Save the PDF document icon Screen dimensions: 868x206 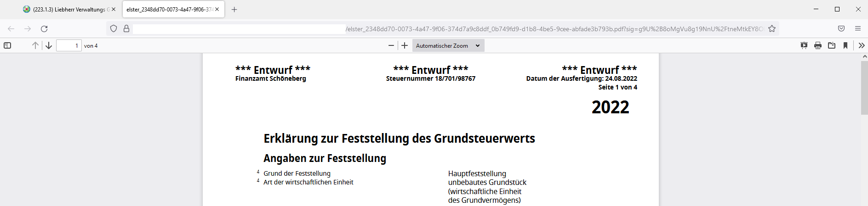click(x=832, y=45)
